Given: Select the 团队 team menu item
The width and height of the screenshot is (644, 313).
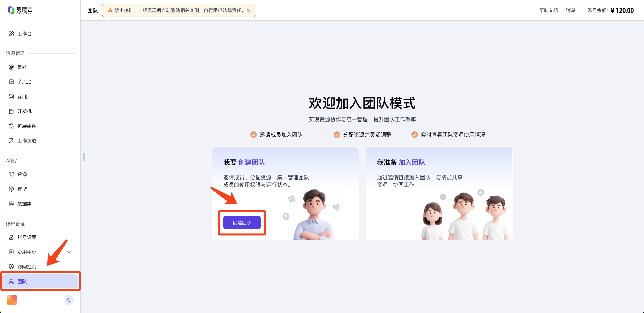Looking at the screenshot, I should pyautogui.click(x=22, y=281).
